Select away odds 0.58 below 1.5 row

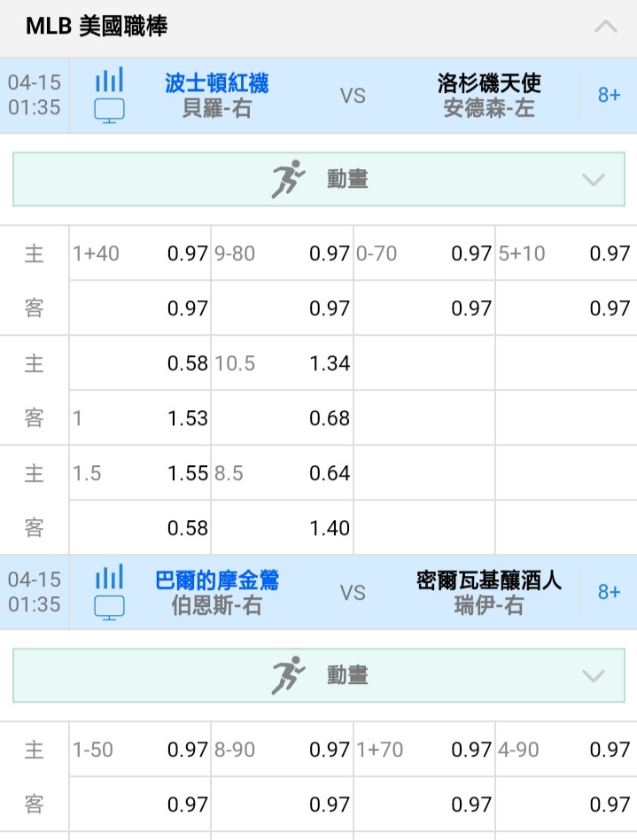pyautogui.click(x=140, y=528)
